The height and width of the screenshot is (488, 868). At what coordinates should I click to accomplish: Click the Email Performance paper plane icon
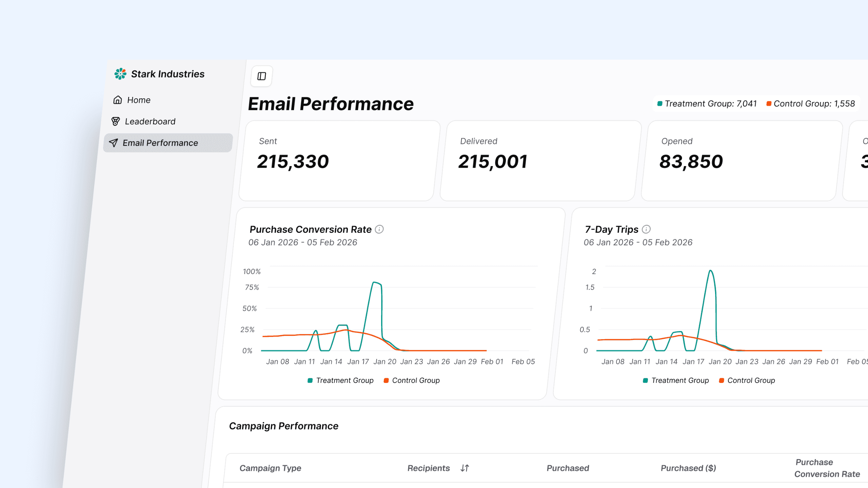coord(113,143)
